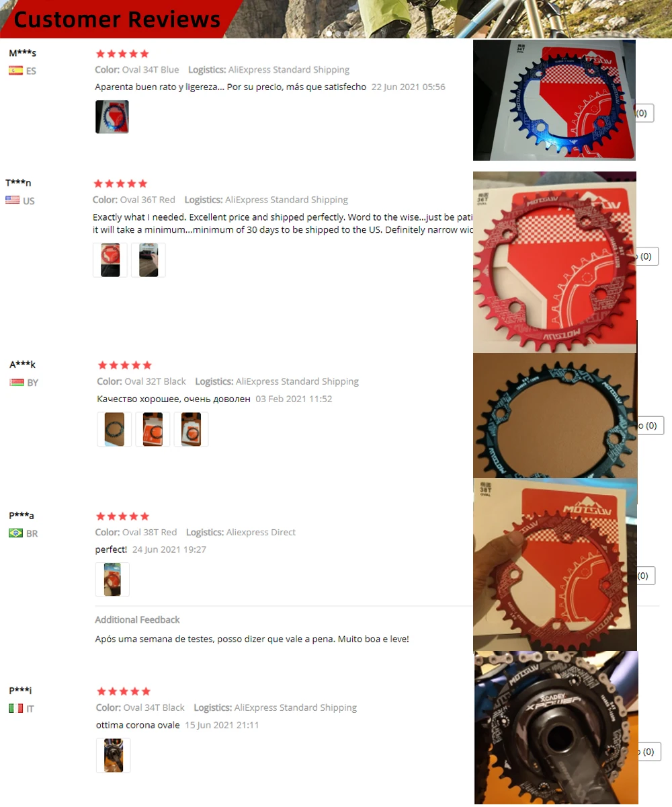
Task: Open the thumbnail under the 'perfect!' review
Action: (x=112, y=580)
